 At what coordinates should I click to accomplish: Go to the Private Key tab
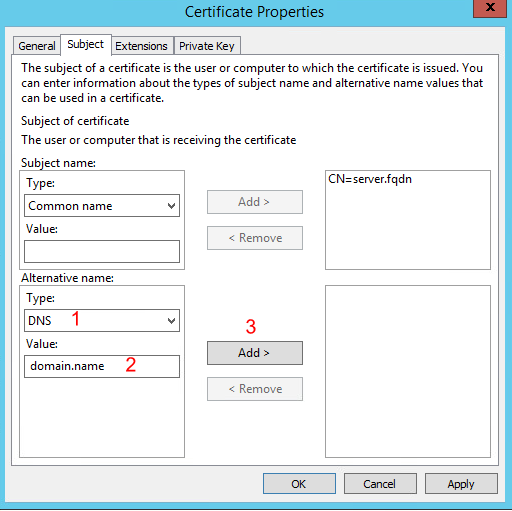click(207, 46)
